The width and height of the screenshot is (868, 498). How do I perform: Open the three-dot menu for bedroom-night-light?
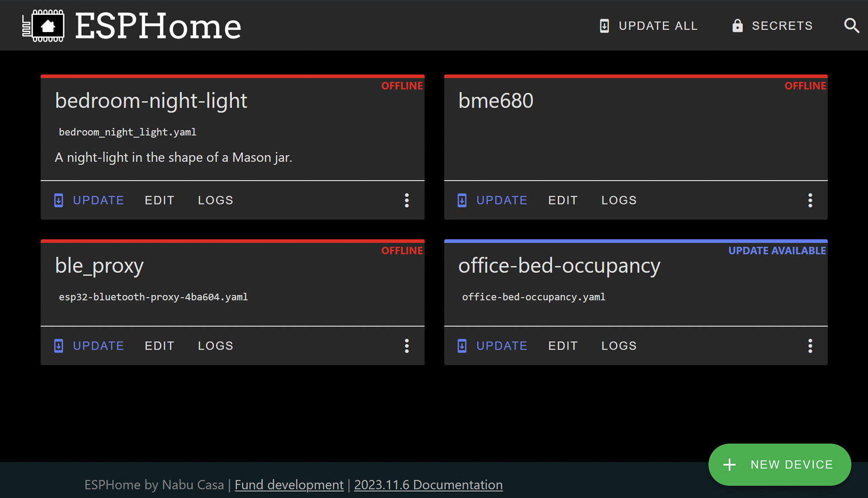tap(407, 200)
